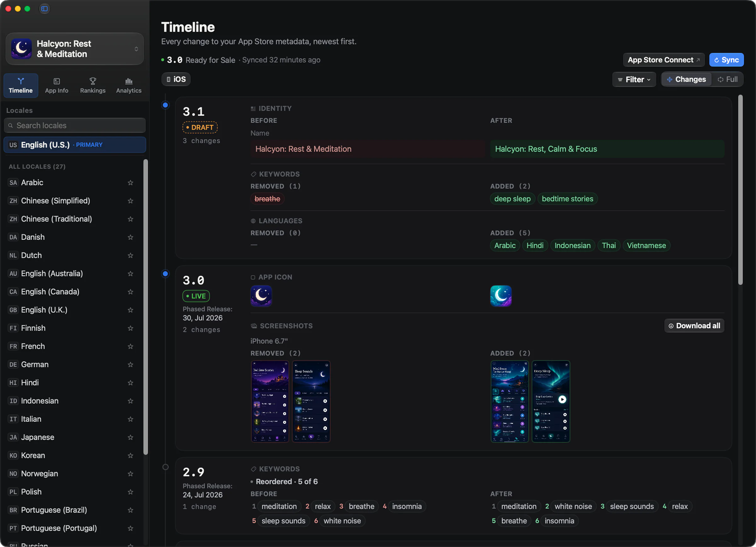756x547 pixels.
Task: Switch view to Full mode
Action: pyautogui.click(x=727, y=79)
